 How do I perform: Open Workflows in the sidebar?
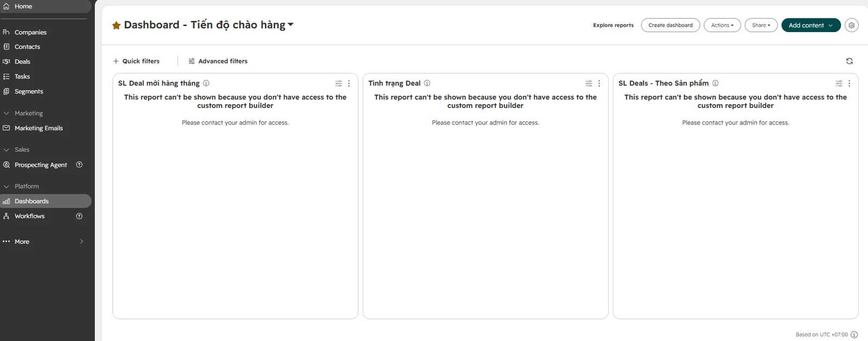click(29, 216)
